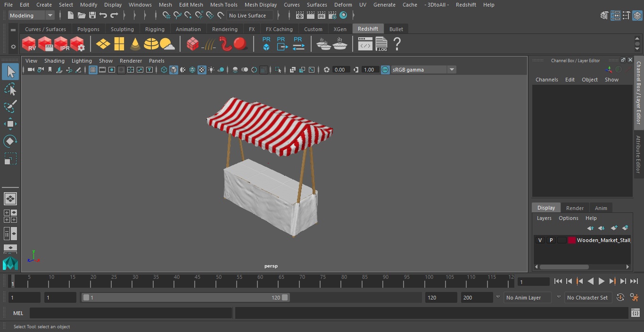Toggle the viewport grid display
Viewport: 644px width, 332px height.
(93, 70)
